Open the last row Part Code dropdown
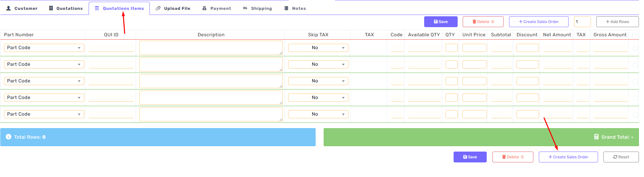The height and width of the screenshot is (177, 644). pos(44,114)
